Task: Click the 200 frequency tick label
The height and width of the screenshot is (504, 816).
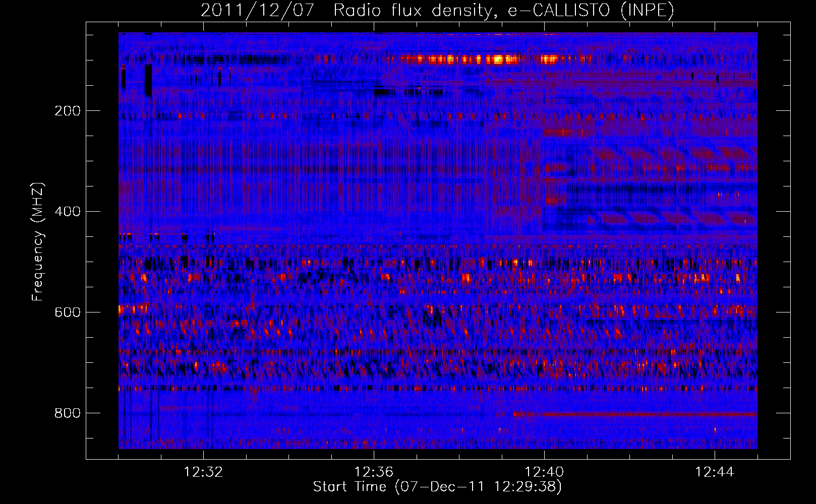Action: pyautogui.click(x=68, y=111)
